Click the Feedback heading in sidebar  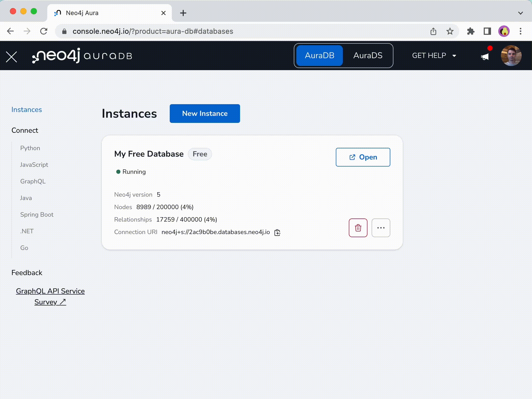click(27, 273)
